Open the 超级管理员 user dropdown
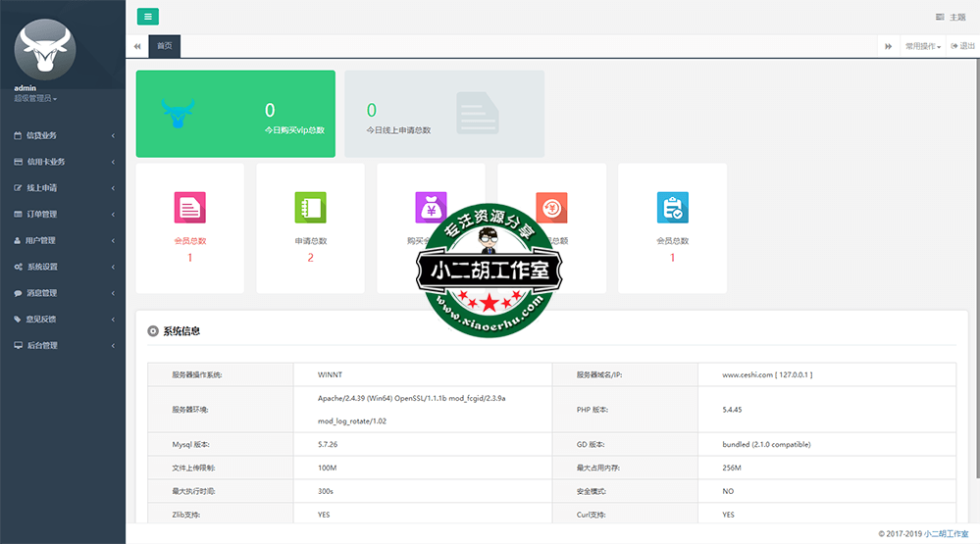The image size is (980, 544). [x=35, y=99]
